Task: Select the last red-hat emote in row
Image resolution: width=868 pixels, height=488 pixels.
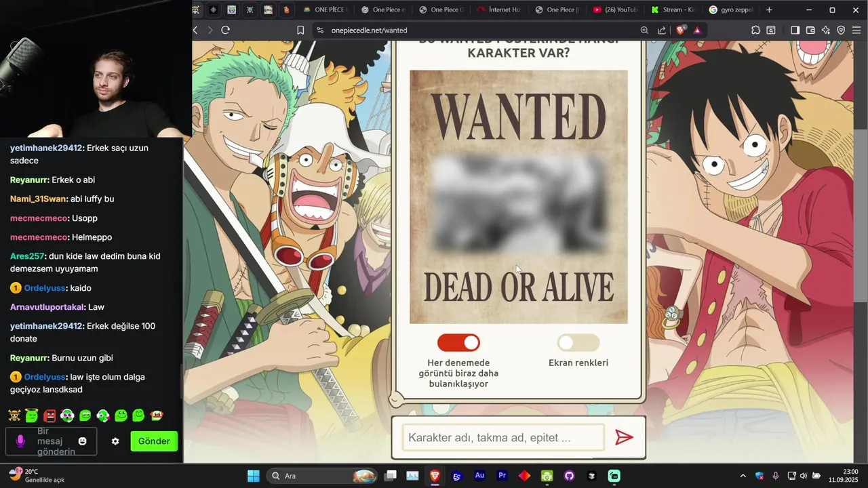Action: (156, 415)
